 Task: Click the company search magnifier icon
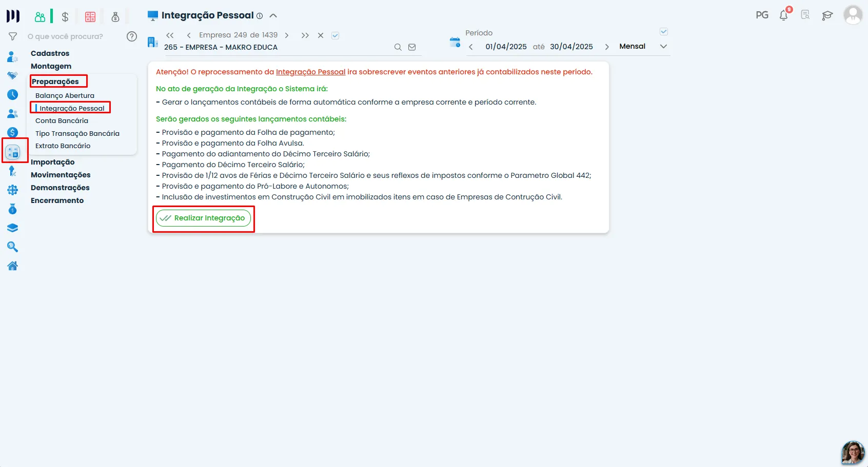pyautogui.click(x=398, y=47)
